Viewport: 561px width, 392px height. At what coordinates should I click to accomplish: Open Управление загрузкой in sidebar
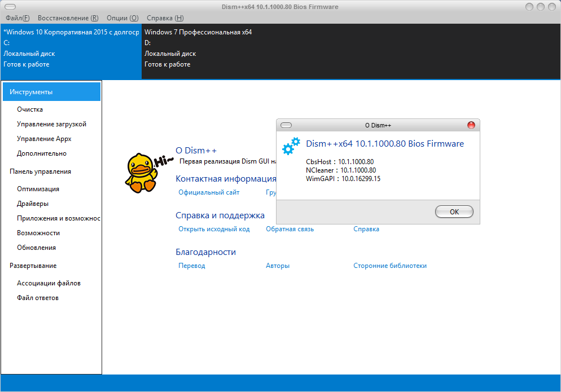tap(51, 124)
